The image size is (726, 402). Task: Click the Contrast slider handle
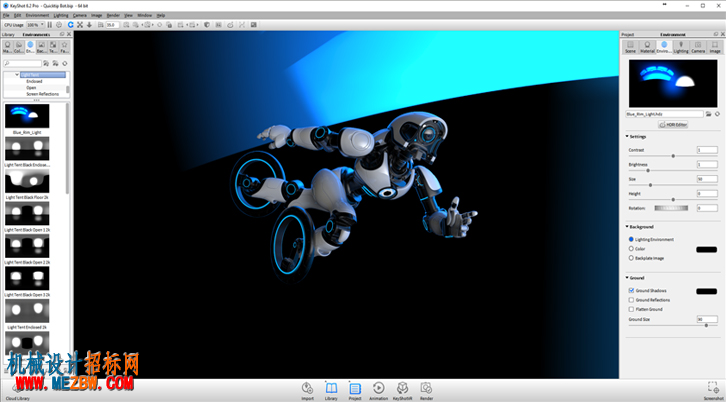(x=673, y=156)
